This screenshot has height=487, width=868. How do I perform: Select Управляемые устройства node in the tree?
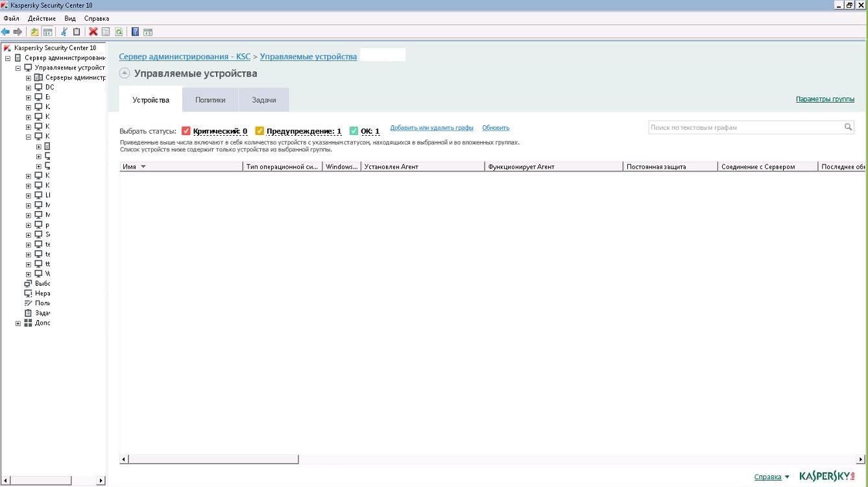[x=69, y=68]
